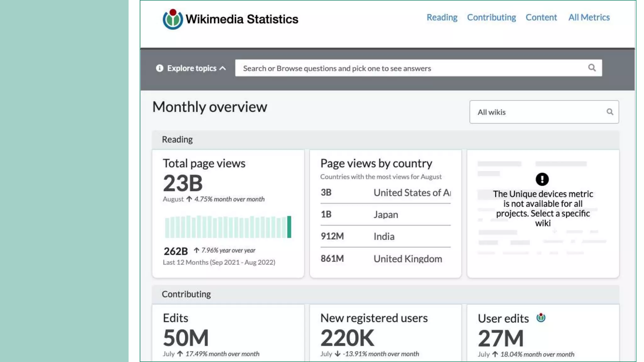Open the Page views by country card title
This screenshot has height=362, width=644.
tap(376, 163)
